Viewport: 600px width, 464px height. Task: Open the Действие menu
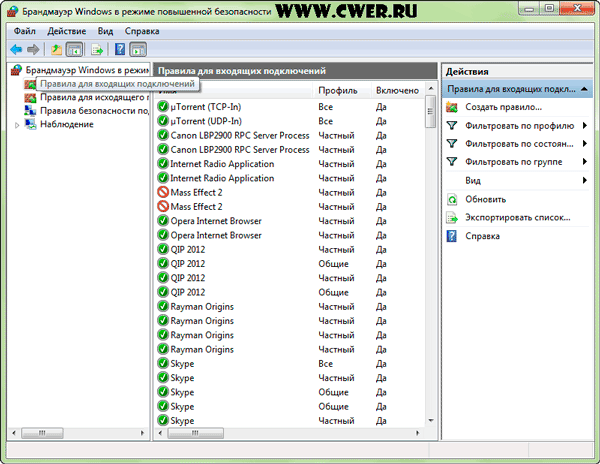click(67, 31)
